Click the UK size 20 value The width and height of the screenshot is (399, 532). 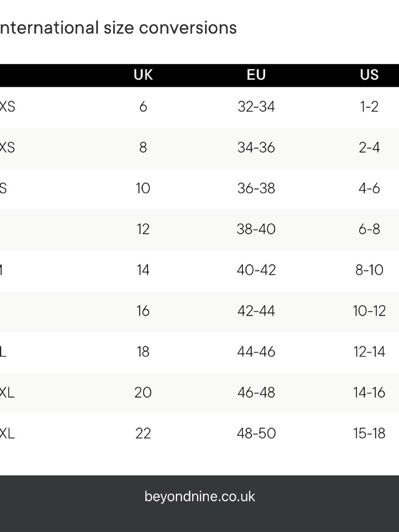[x=143, y=393]
